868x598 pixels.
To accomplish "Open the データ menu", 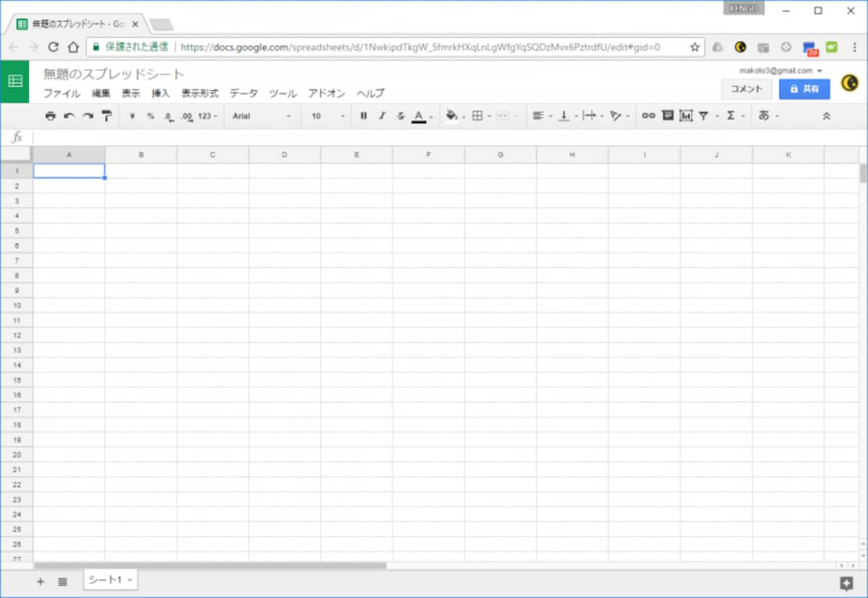I will tap(244, 93).
